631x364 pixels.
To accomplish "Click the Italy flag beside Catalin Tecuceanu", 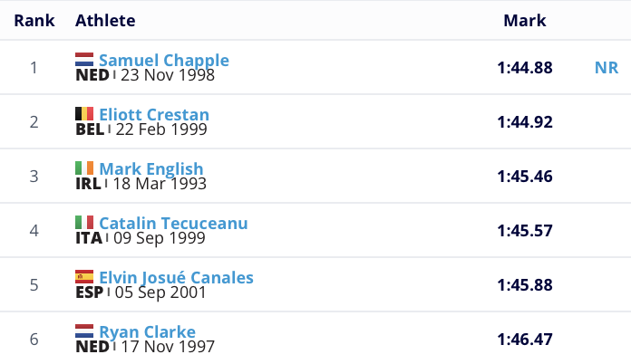I will click(84, 222).
